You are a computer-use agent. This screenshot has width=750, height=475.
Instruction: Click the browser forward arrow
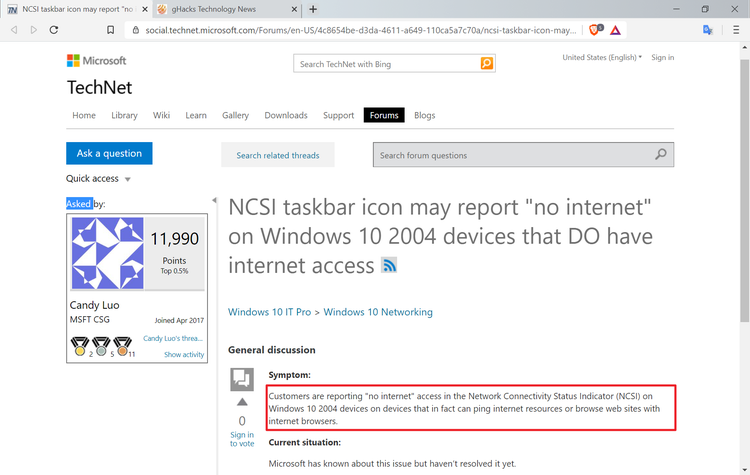point(33,30)
